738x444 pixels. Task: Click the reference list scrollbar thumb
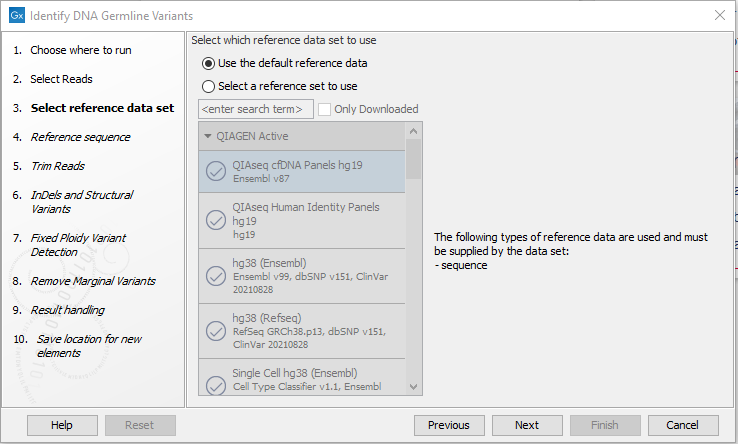[x=414, y=159]
